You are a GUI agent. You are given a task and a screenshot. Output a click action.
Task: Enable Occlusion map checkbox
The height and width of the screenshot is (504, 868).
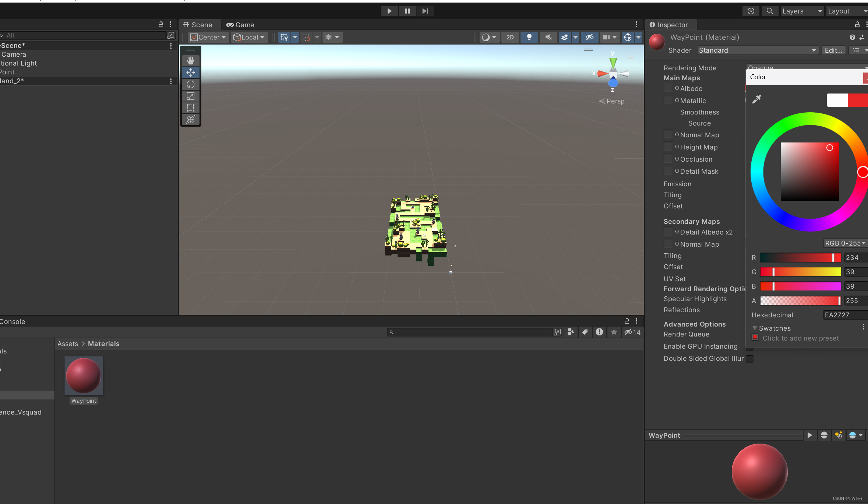point(668,159)
